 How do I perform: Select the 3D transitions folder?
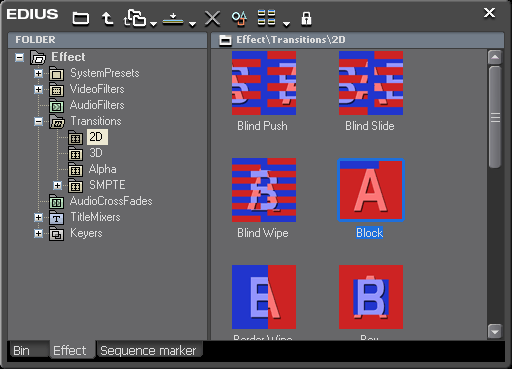click(x=96, y=153)
